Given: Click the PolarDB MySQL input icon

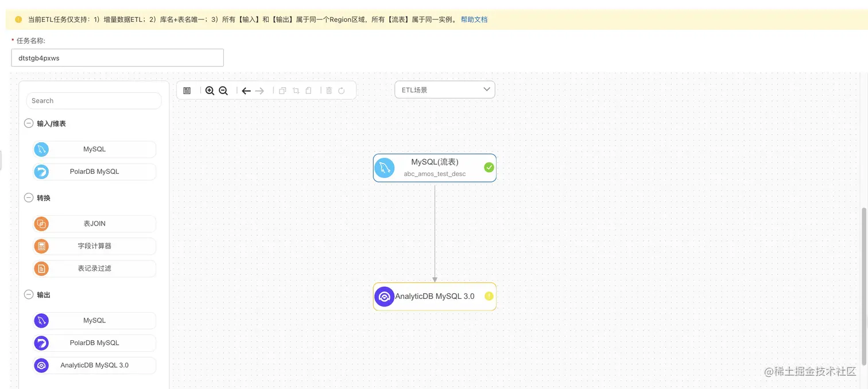Looking at the screenshot, I should 41,172.
